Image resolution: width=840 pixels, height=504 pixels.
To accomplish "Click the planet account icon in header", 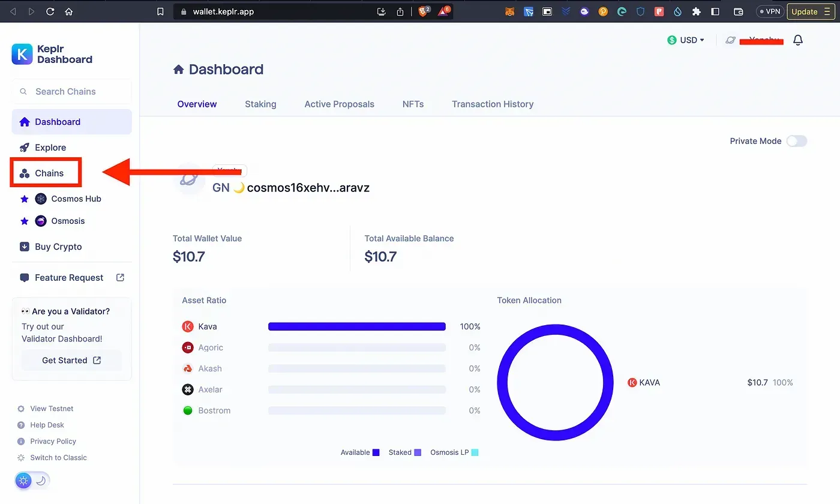I will [730, 40].
